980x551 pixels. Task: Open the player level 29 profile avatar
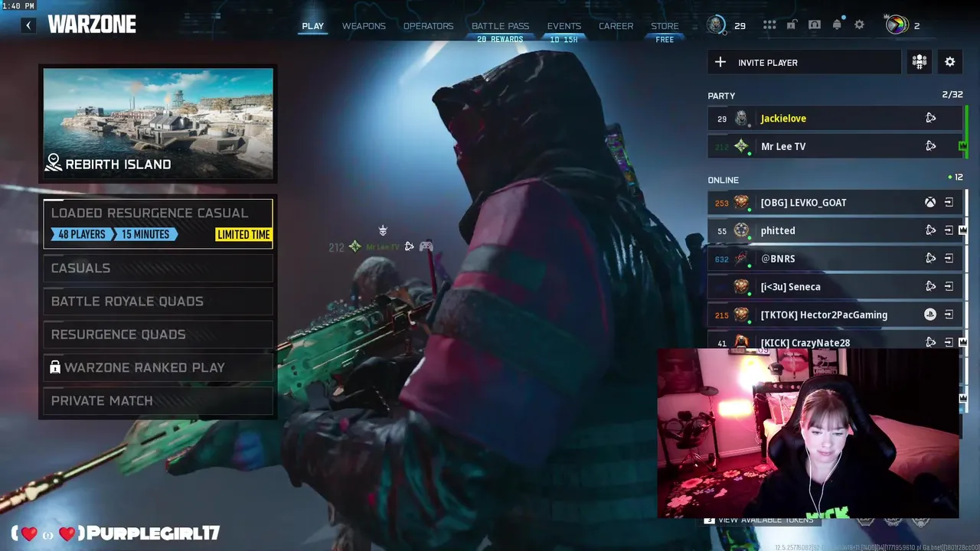tap(716, 25)
